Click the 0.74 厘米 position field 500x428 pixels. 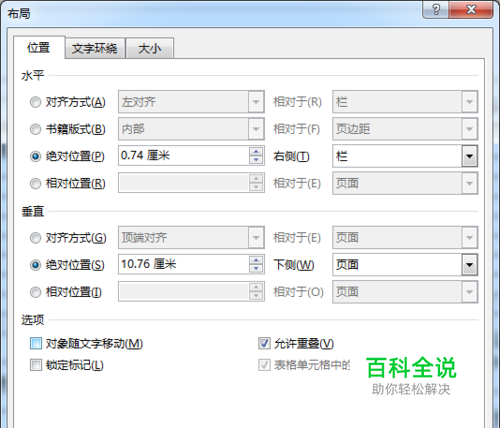pos(183,156)
